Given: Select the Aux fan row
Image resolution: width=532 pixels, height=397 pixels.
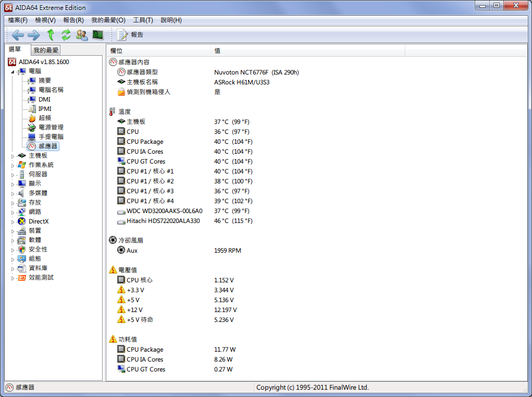Looking at the screenshot, I should (179, 251).
